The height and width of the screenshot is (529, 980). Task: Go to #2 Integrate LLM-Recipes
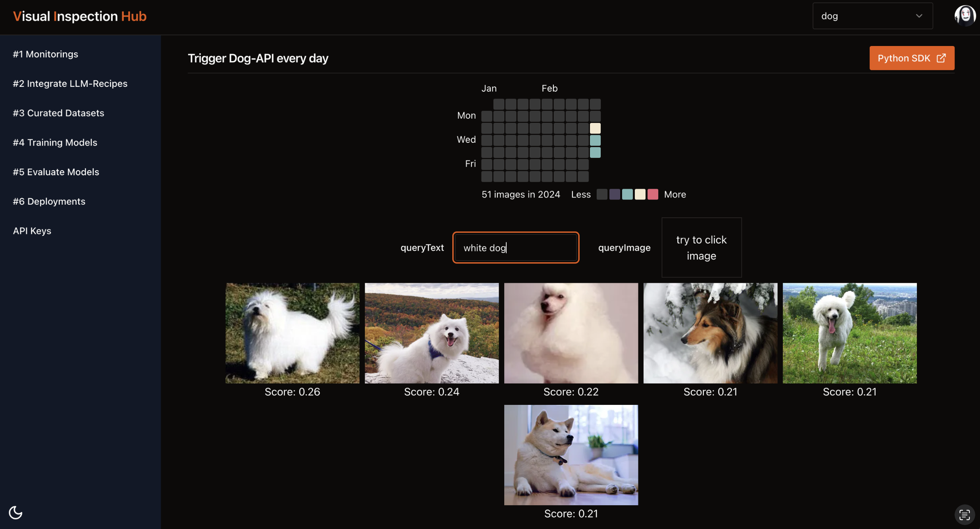pos(70,83)
